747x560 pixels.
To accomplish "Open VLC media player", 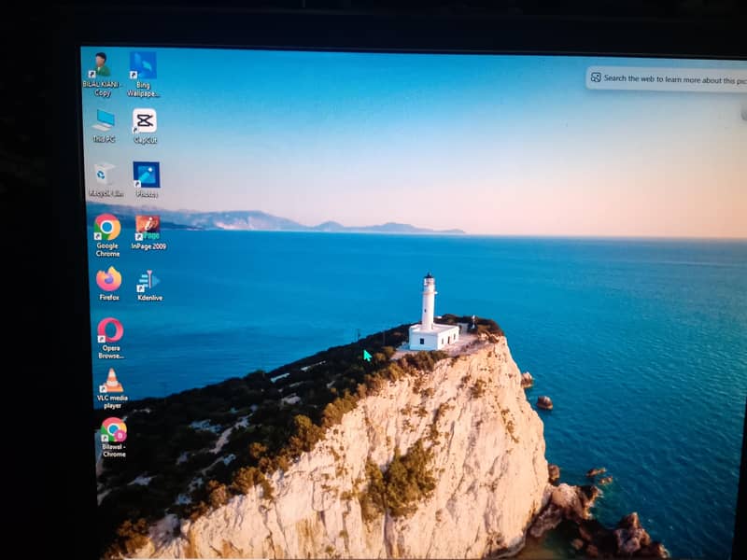I will [x=111, y=380].
